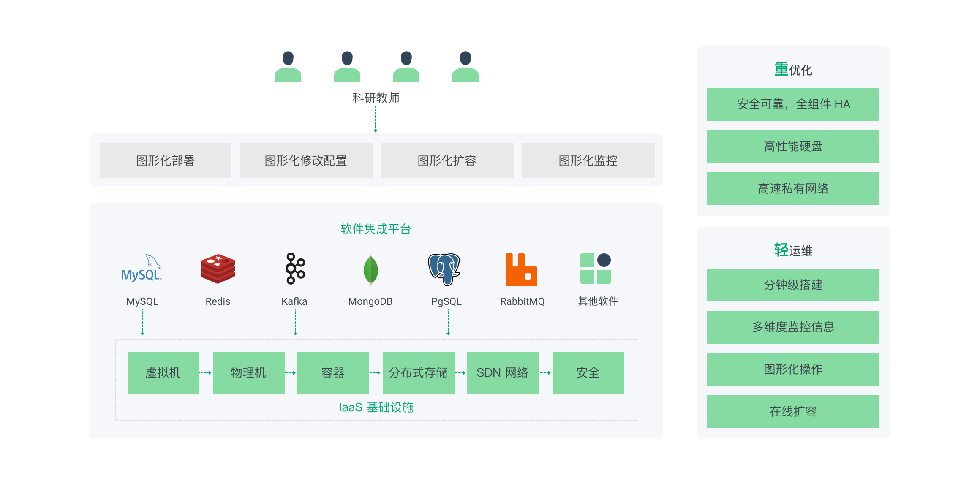Open the 图形化部署 box
This screenshot has width=980, height=478.
tap(166, 160)
